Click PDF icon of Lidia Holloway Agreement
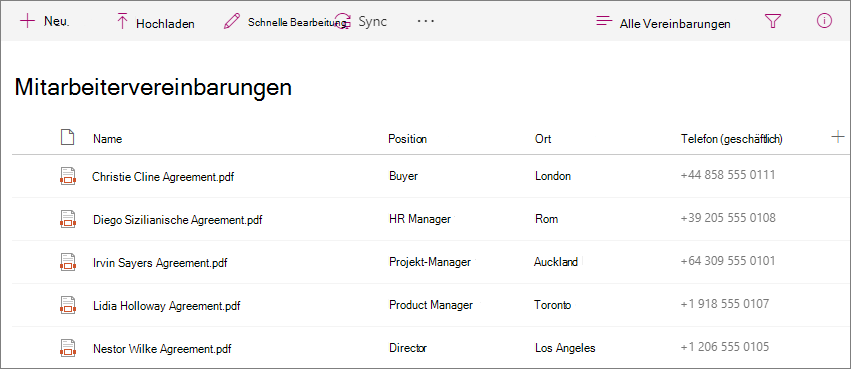This screenshot has width=851, height=369. point(67,305)
